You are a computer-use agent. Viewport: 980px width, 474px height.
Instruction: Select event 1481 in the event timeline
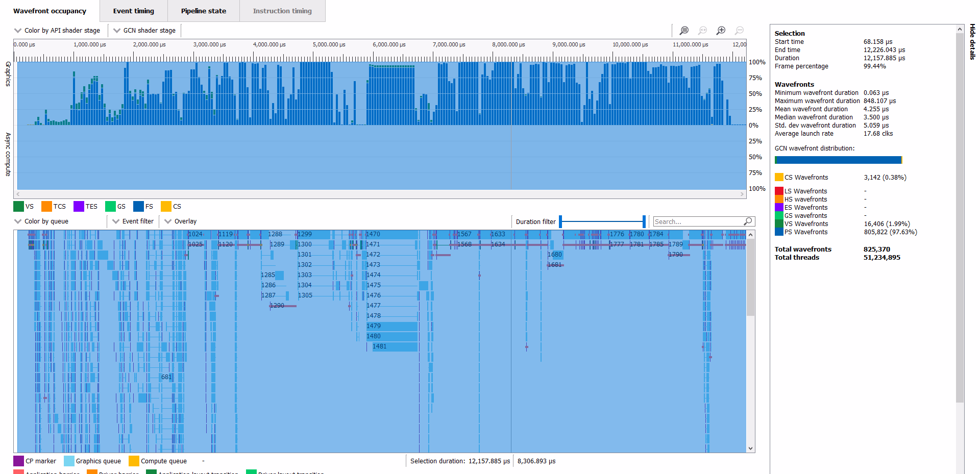(393, 346)
